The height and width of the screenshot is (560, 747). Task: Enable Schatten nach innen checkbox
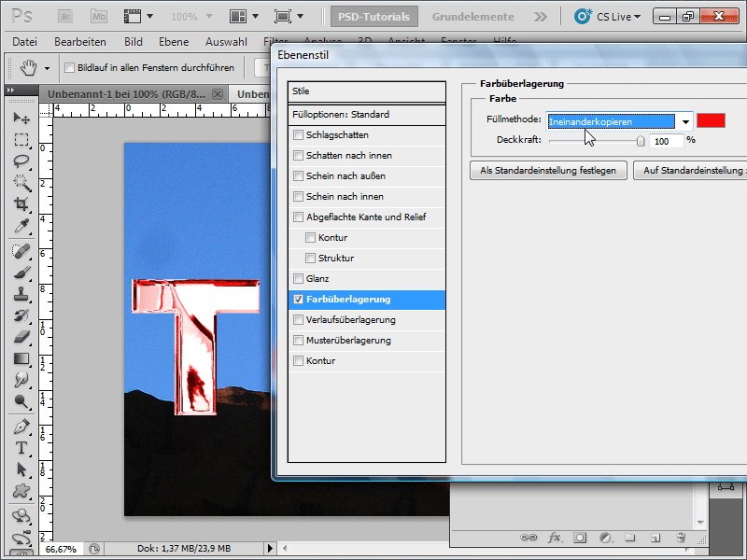pyautogui.click(x=298, y=155)
